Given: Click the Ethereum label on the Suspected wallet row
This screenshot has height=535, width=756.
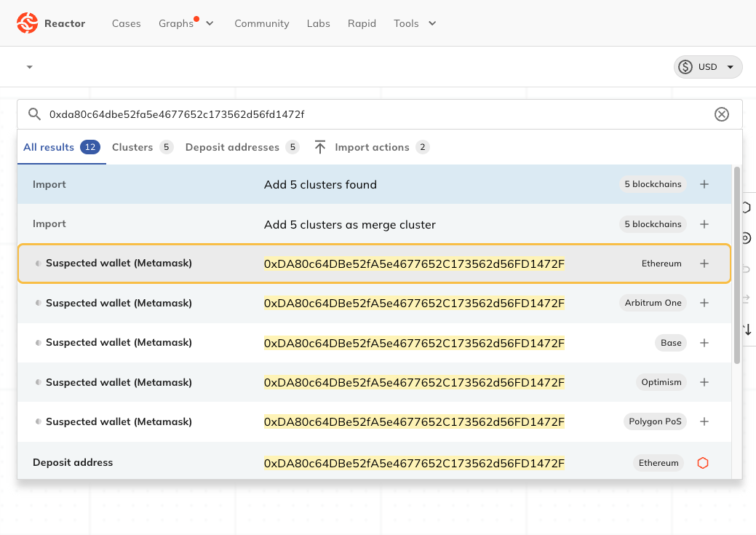Looking at the screenshot, I should pos(661,263).
